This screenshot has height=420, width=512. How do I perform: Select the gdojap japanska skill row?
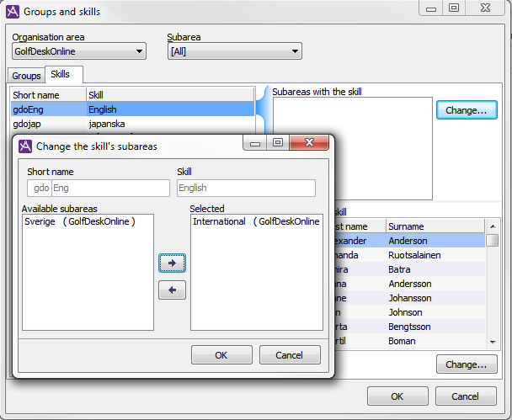pos(131,124)
